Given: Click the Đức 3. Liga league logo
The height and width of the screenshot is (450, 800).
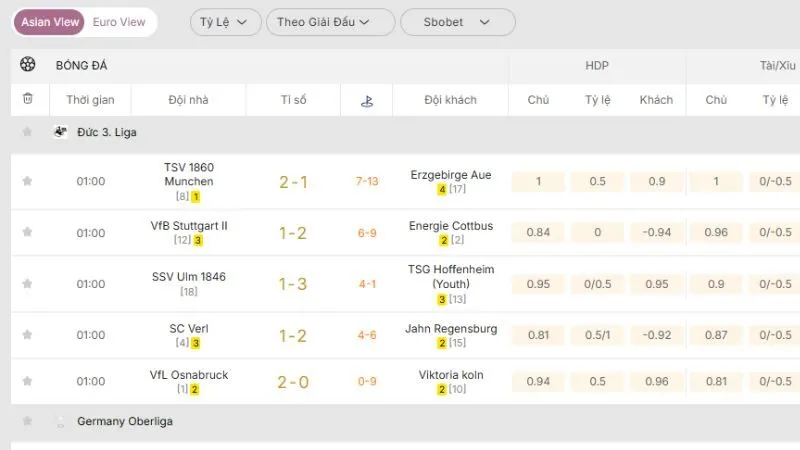Looking at the screenshot, I should pos(61,132).
